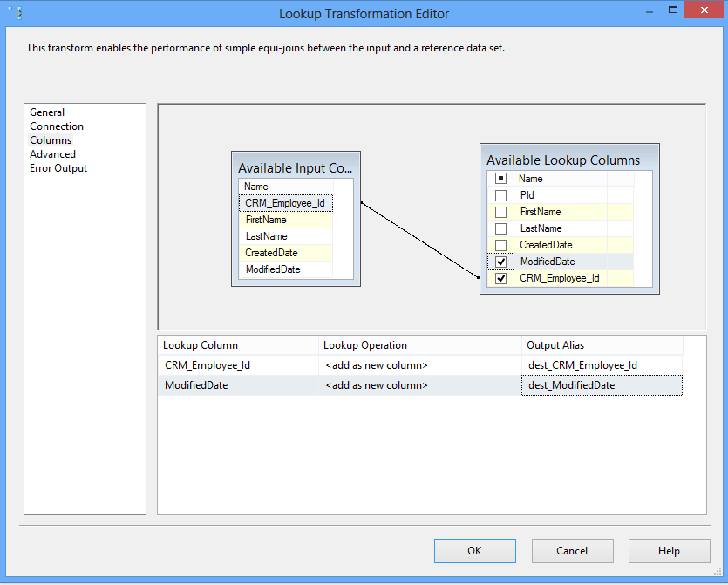Image resolution: width=728 pixels, height=585 pixels.
Task: Open Lookup Operation for ModifiedDate row
Action: coord(419,385)
